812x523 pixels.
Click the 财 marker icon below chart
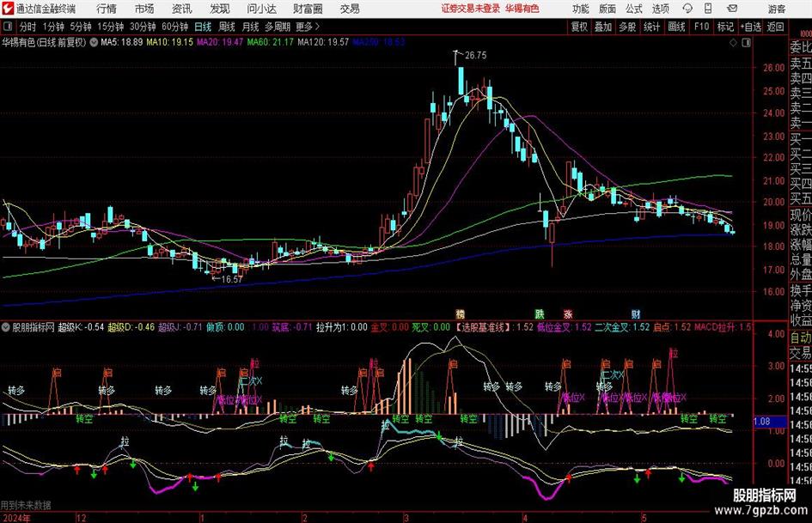pyautogui.click(x=635, y=313)
